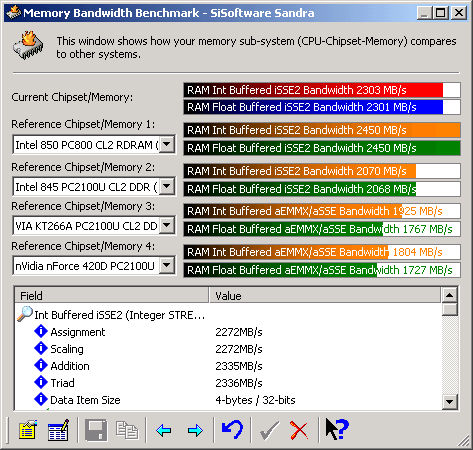Click the red RAM Int Buffered 2303 MB/s bar
The height and width of the screenshot is (450, 473).
322,90
